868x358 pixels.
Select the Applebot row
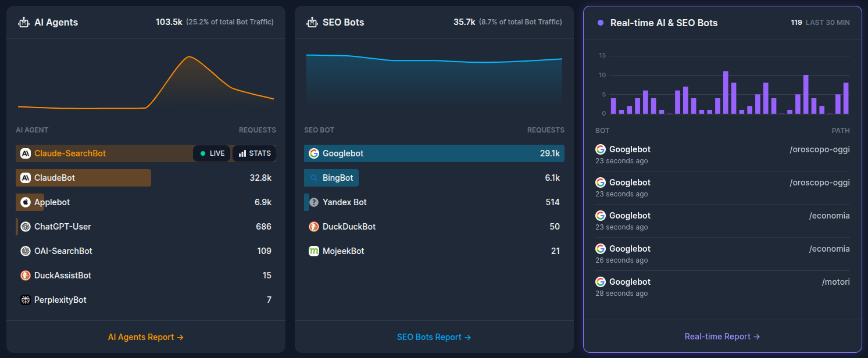coord(146,202)
